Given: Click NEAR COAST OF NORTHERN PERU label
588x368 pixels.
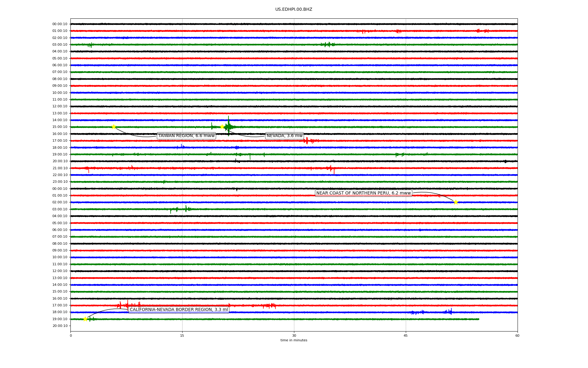Looking at the screenshot, I should pyautogui.click(x=363, y=193).
